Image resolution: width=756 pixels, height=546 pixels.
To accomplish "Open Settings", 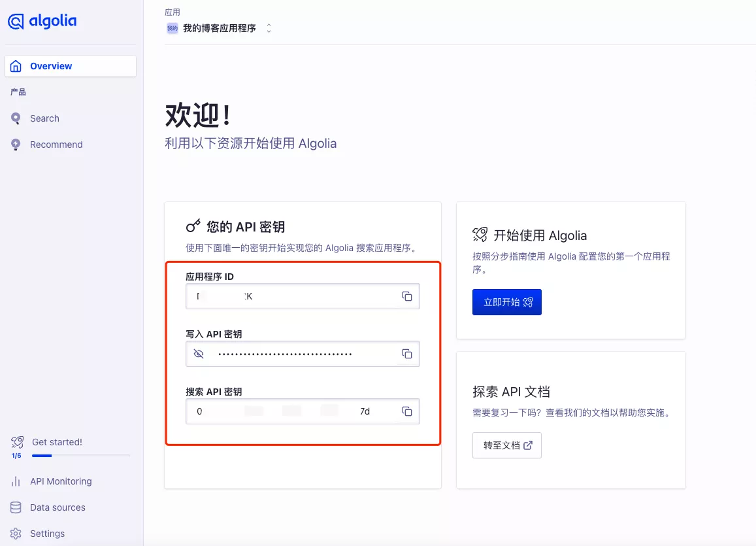I will [x=47, y=534].
